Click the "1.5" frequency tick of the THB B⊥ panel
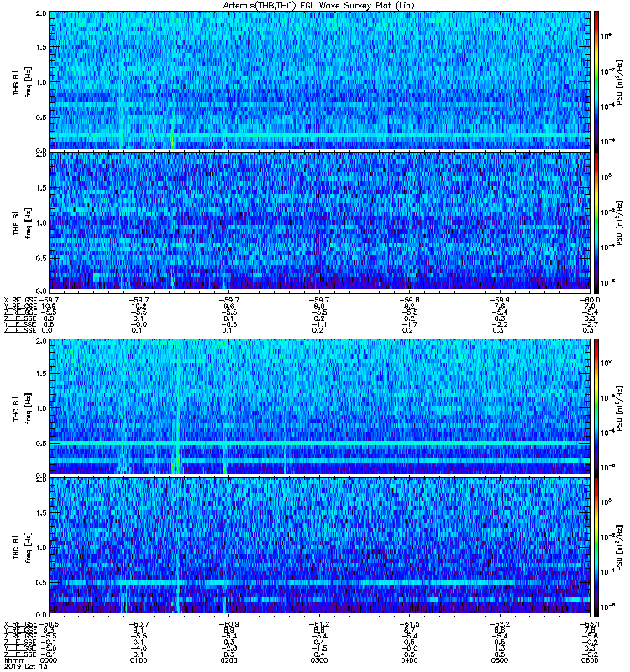 point(40,47)
